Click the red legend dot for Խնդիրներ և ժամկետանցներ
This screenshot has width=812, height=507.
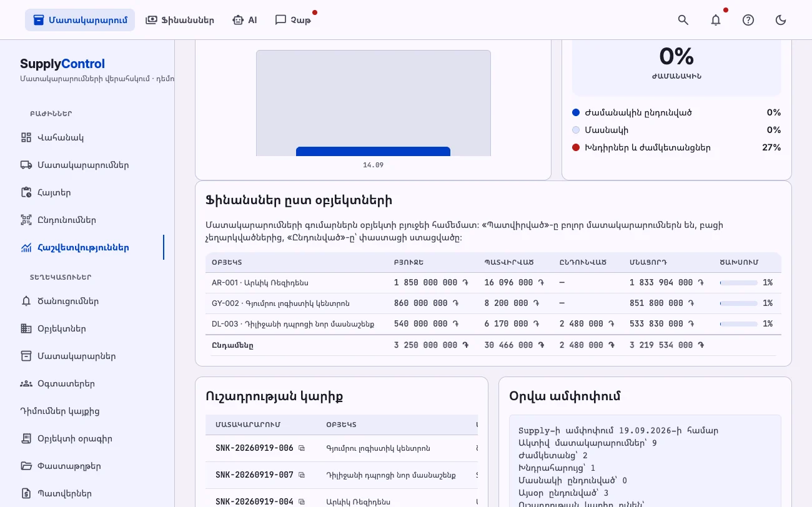[576, 147]
